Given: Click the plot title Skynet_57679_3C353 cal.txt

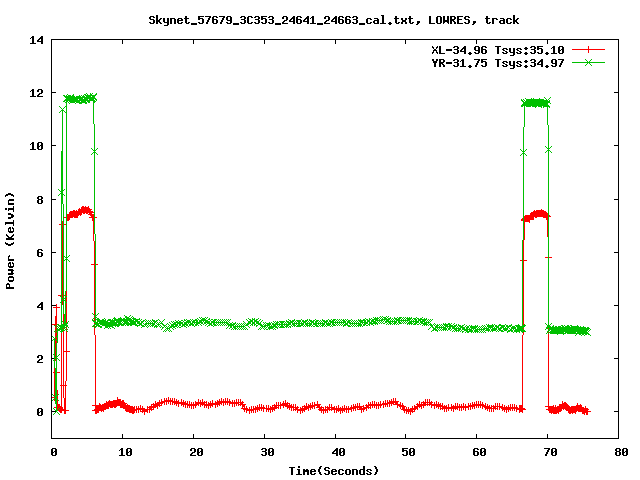Looking at the screenshot, I should click(333, 20).
